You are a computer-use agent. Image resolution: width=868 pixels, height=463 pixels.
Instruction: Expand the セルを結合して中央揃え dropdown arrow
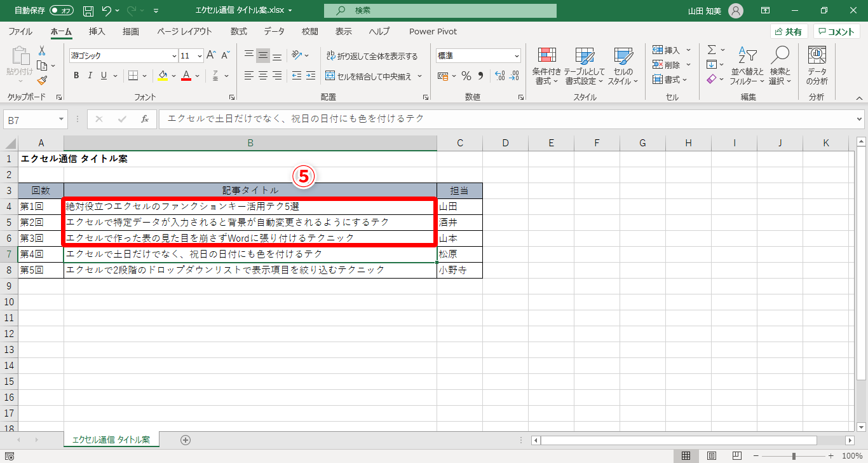click(420, 76)
